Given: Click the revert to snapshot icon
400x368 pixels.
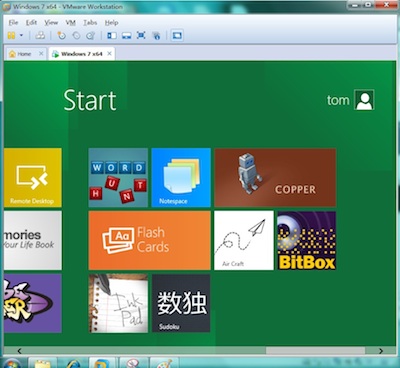Looking at the screenshot, I should coord(76,35).
